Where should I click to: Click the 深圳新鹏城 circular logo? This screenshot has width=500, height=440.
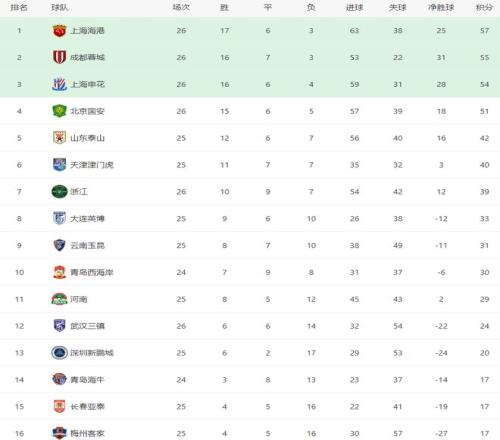coord(59,353)
